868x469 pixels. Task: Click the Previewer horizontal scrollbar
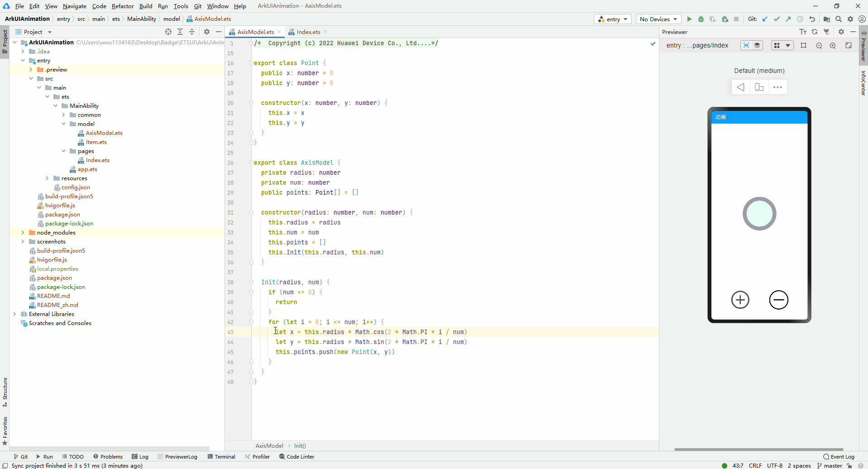tap(758, 450)
